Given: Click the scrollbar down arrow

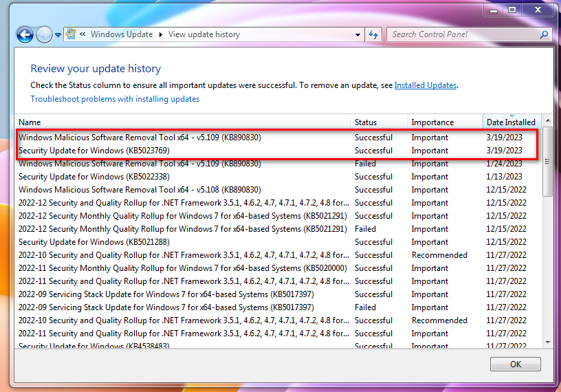Looking at the screenshot, I should [x=548, y=342].
